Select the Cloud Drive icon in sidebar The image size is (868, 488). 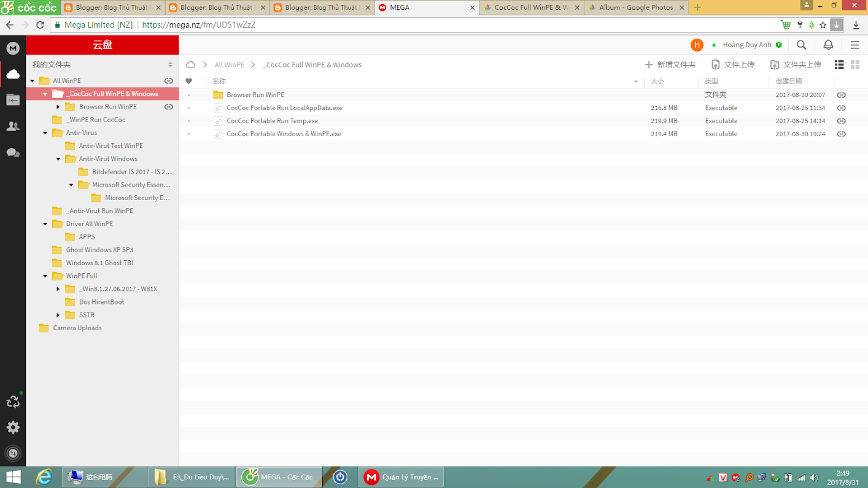pos(13,74)
